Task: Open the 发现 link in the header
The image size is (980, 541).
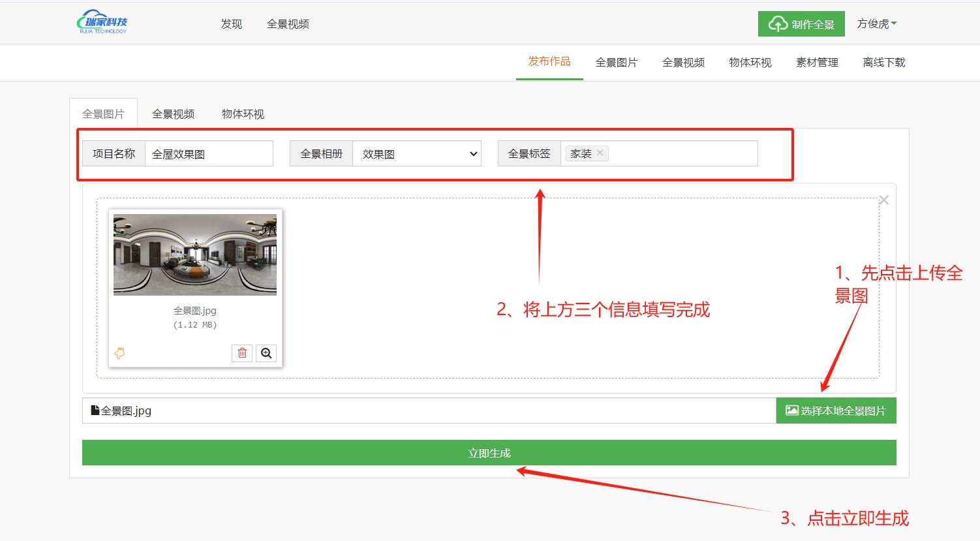Action: tap(231, 24)
